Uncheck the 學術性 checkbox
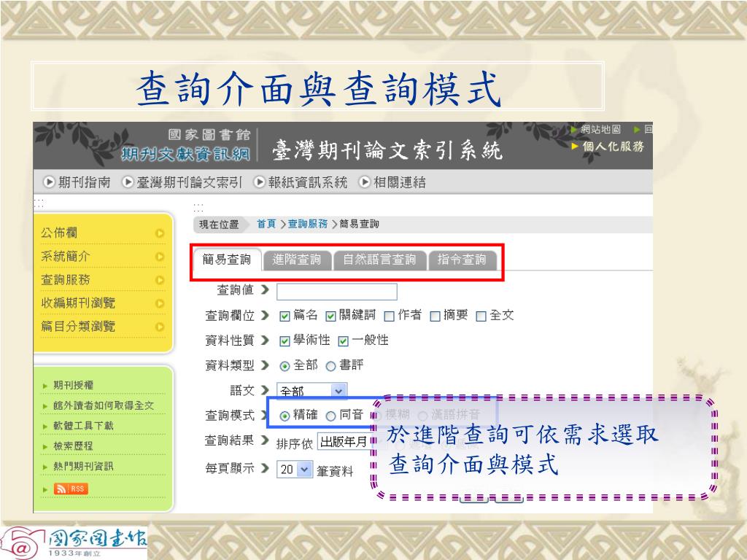The image size is (747, 560). (285, 341)
